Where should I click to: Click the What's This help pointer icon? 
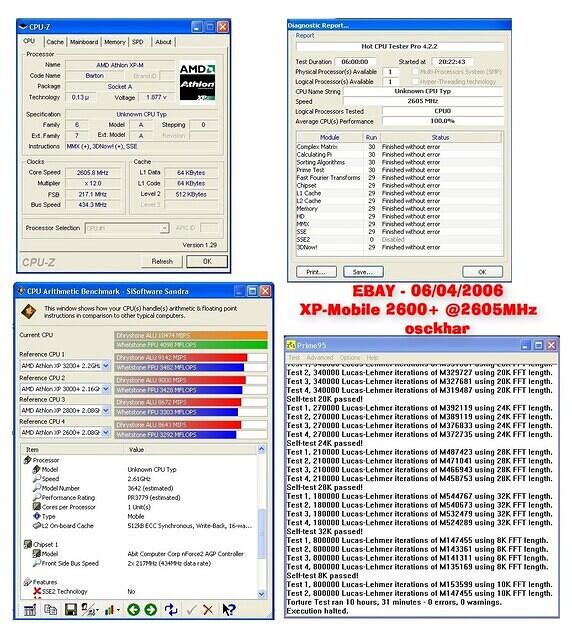coord(229,610)
